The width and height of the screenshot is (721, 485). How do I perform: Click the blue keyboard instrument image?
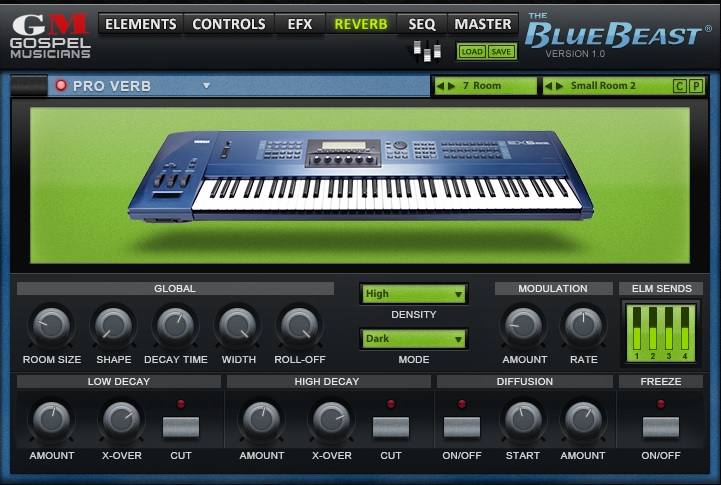[360, 177]
